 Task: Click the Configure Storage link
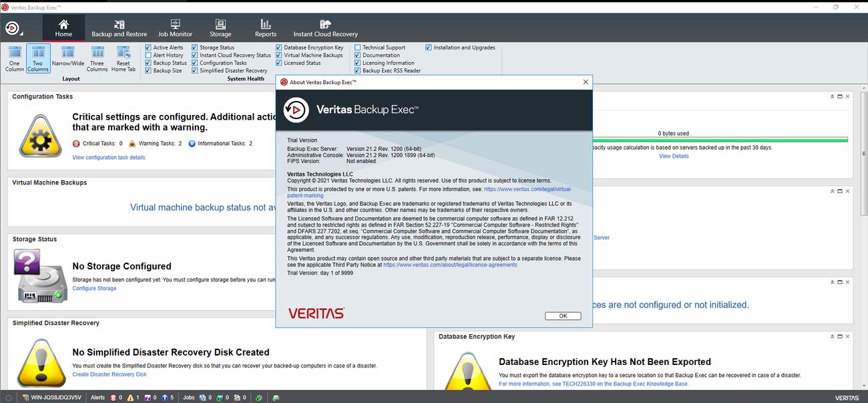click(94, 288)
